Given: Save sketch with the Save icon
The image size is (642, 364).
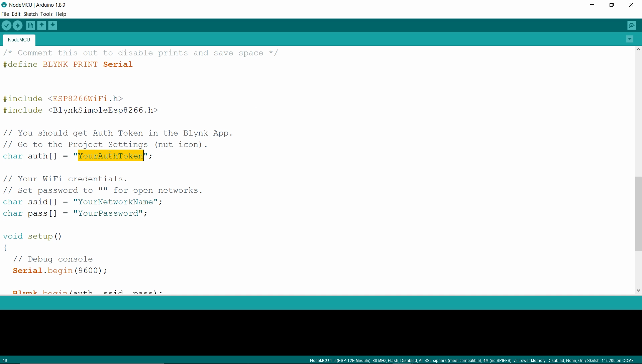Looking at the screenshot, I should (x=53, y=26).
